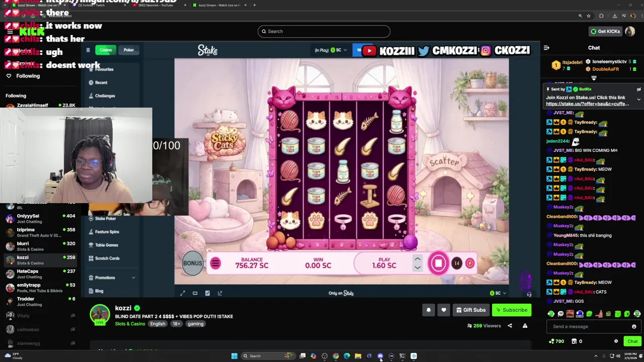
Task: Open the channel points balance 790
Action: (x=556, y=341)
